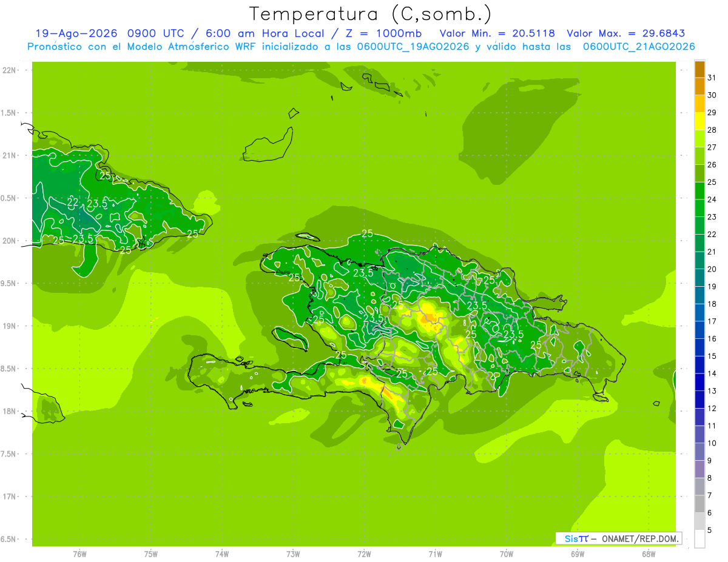Image resolution: width=728 pixels, height=562 pixels.
Task: Click the 'SisTT – ONAMET/REP.DOM.' credit box
Action: [x=618, y=538]
